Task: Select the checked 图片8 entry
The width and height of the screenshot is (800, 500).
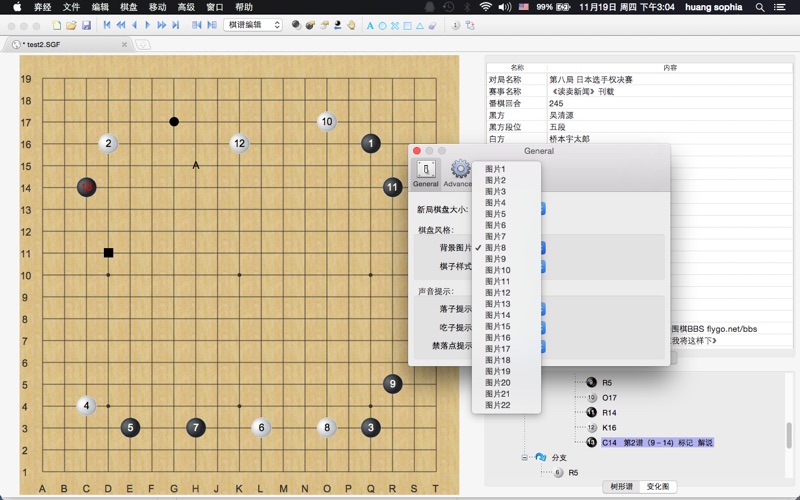Action: (x=506, y=247)
